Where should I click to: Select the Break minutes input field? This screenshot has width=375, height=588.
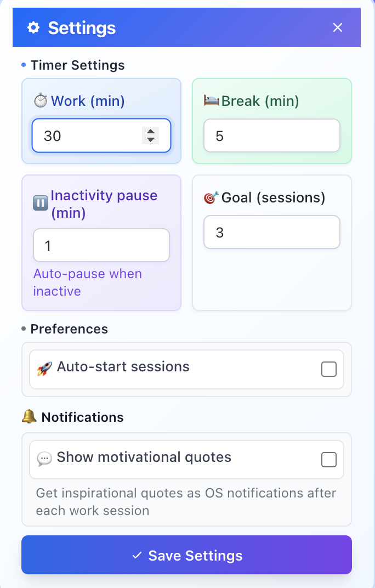(271, 135)
